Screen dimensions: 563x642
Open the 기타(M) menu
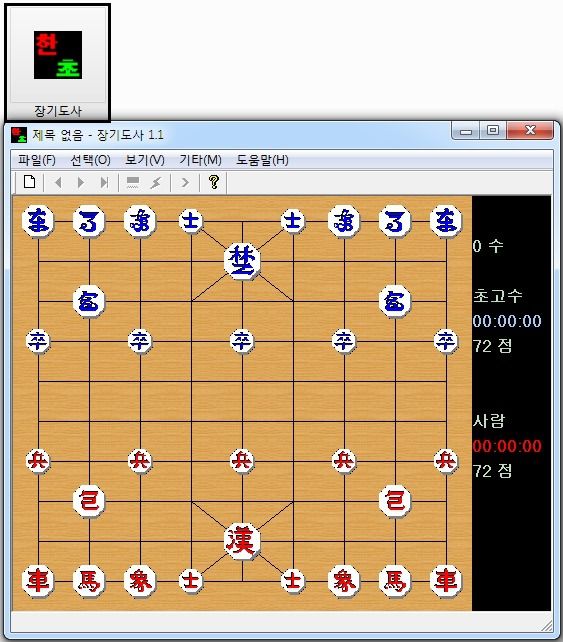click(x=201, y=160)
